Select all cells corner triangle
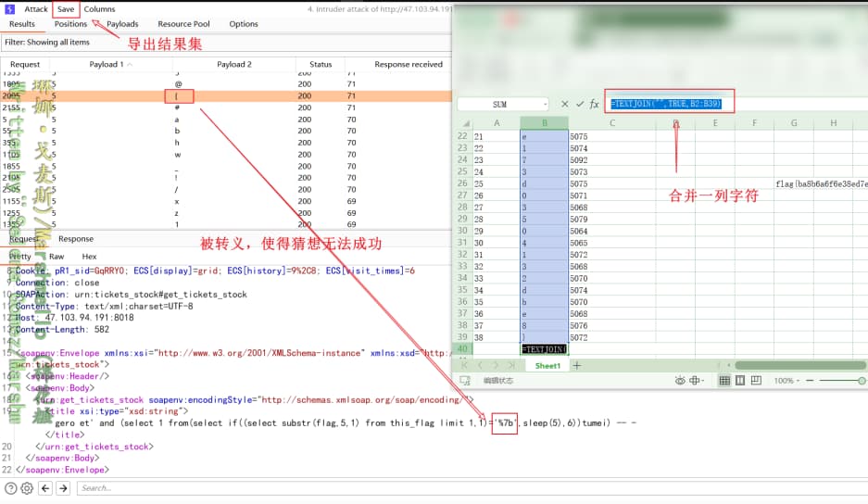This screenshot has width=868, height=504. pyautogui.click(x=466, y=123)
